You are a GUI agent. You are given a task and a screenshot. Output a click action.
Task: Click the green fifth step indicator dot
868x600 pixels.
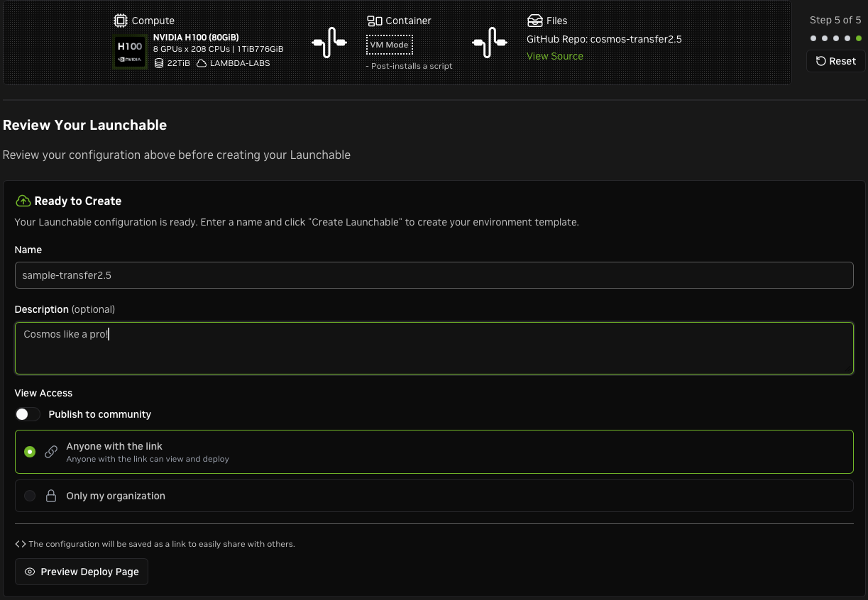[x=859, y=38]
